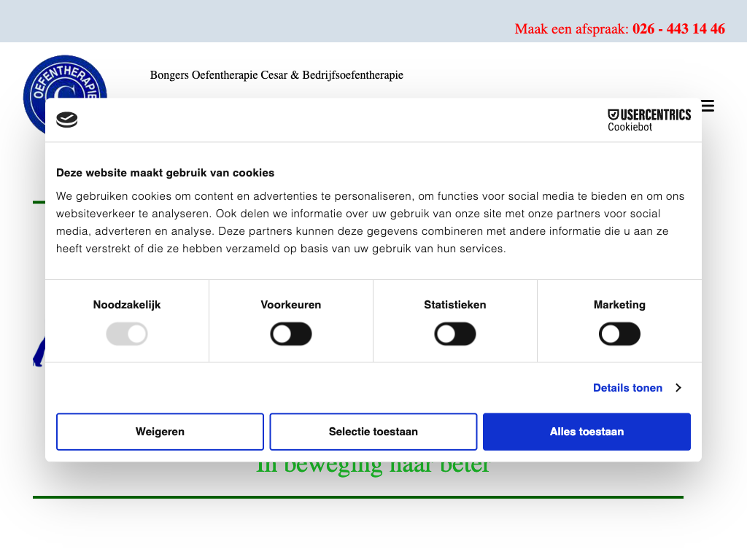Expand details via the chevron arrow
747x560 pixels.
click(678, 388)
